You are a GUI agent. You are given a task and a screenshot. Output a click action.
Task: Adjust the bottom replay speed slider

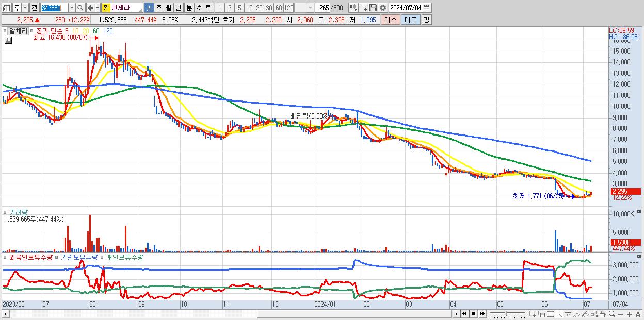[507, 314]
